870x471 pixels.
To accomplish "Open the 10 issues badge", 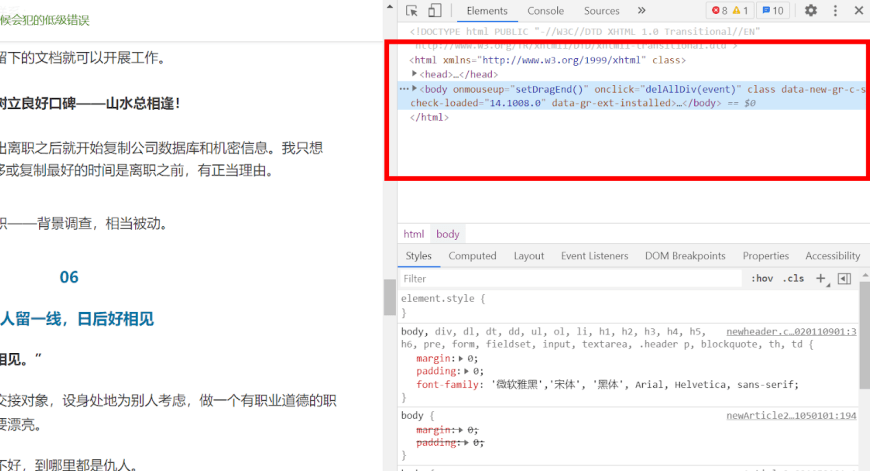I will 772,11.
